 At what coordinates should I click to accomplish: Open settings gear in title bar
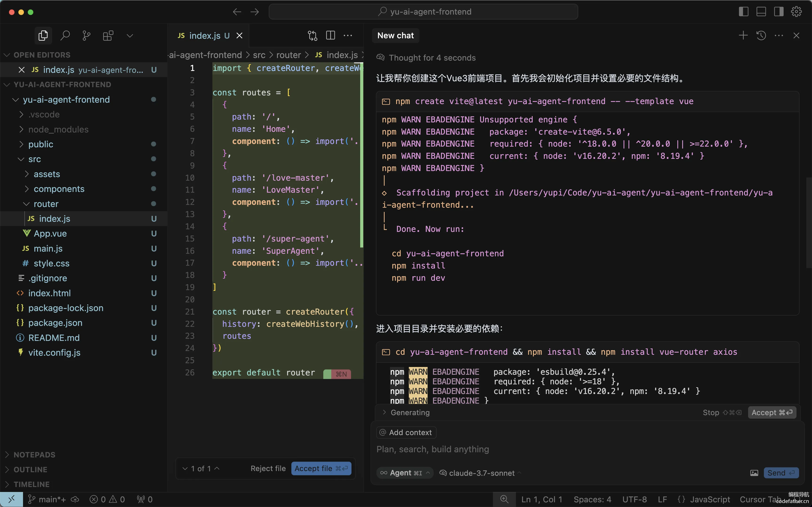coord(796,12)
